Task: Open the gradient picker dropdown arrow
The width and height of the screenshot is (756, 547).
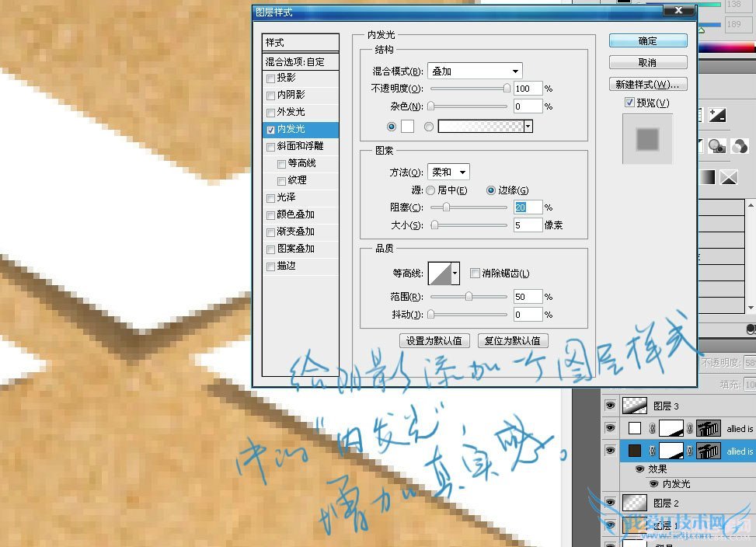Action: [x=528, y=127]
